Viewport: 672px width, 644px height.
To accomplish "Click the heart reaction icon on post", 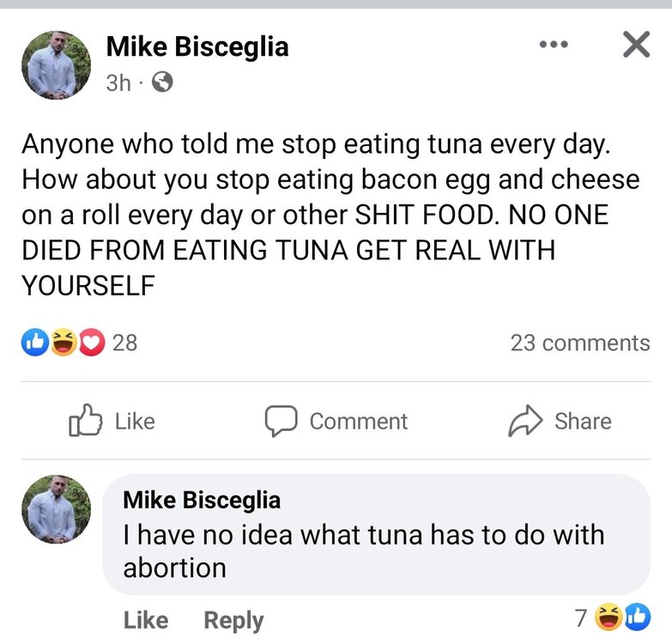I will pos(90,343).
